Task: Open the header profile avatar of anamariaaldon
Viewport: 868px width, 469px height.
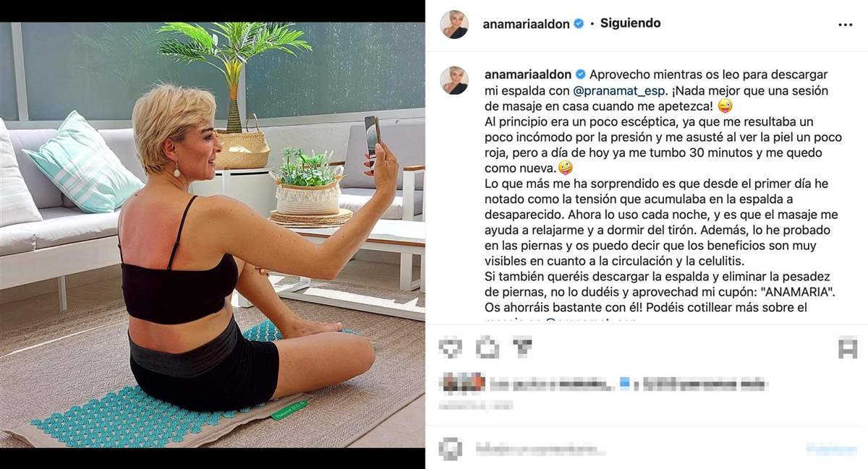Action: coord(454,24)
